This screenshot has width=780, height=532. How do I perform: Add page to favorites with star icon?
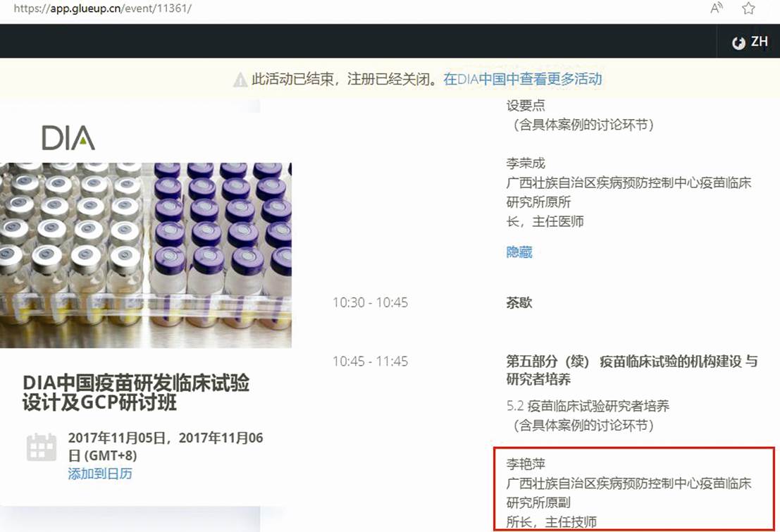click(x=748, y=8)
